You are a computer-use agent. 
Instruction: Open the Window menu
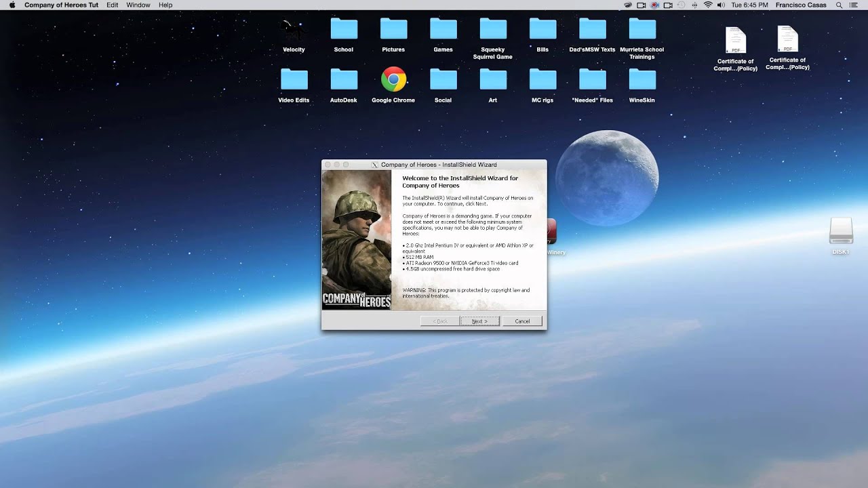pyautogui.click(x=138, y=5)
